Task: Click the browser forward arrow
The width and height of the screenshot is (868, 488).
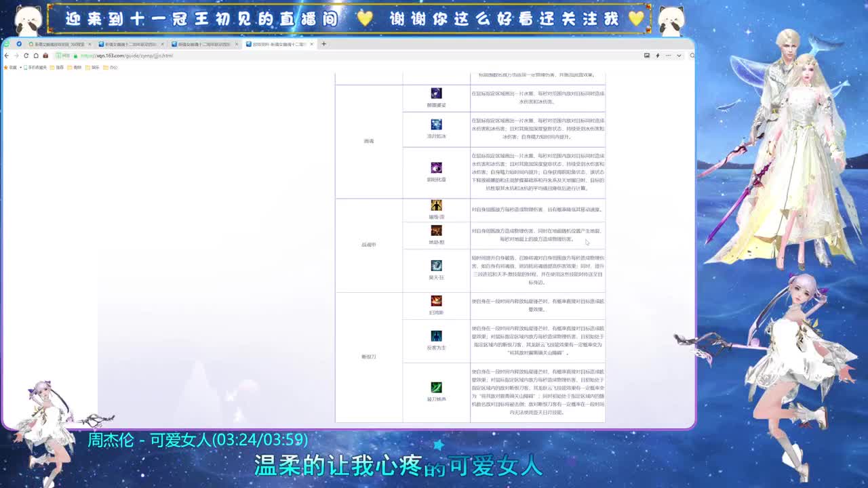Action: (x=16, y=56)
